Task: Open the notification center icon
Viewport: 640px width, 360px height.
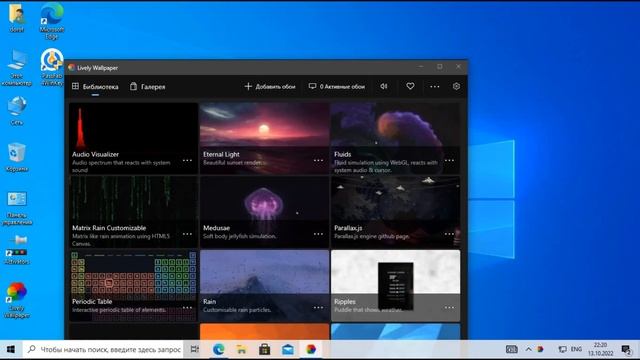Action: pos(627,349)
